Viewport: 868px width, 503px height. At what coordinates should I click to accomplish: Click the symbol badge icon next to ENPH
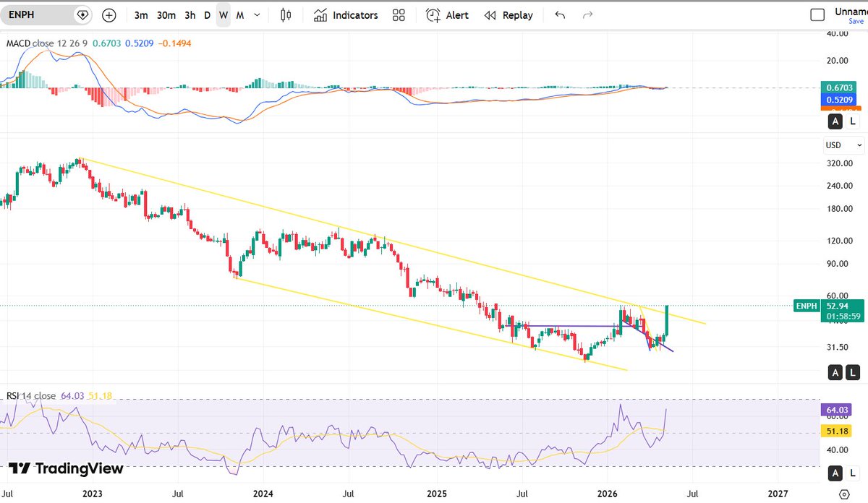click(82, 14)
